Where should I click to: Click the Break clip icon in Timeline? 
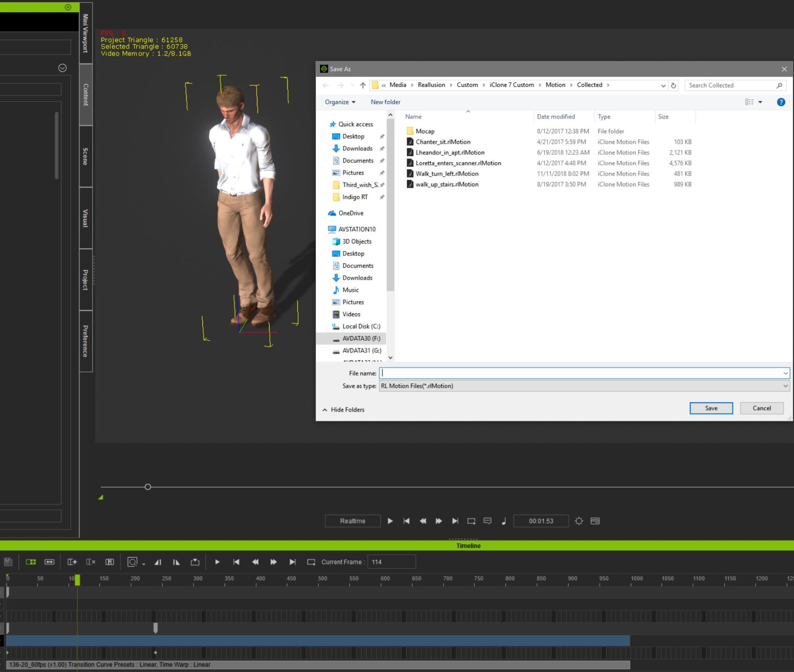click(110, 562)
